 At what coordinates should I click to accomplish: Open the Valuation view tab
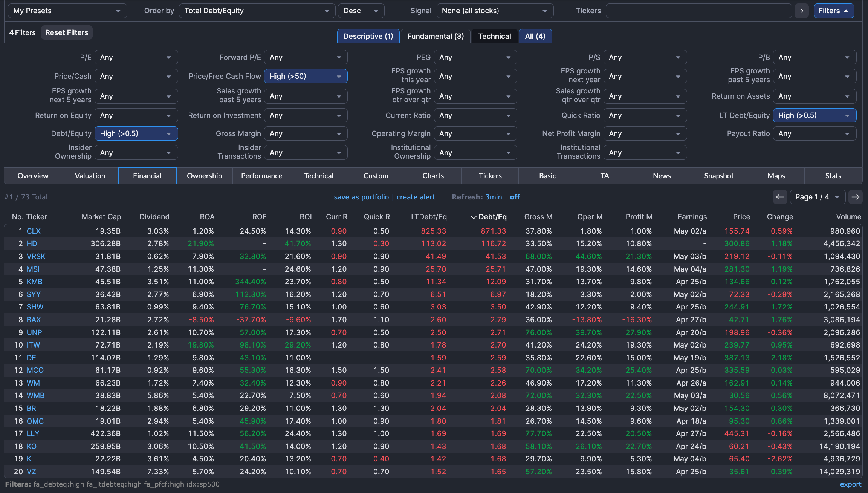[90, 176]
